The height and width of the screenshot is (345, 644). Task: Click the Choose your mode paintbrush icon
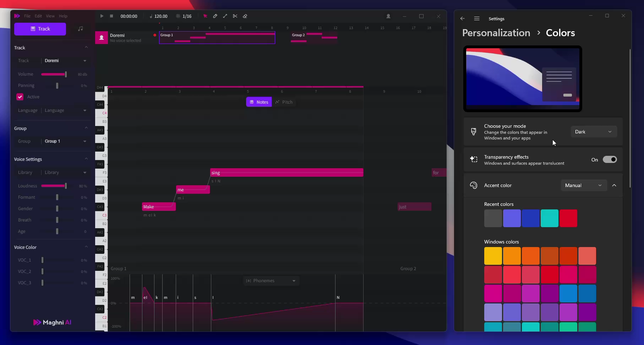click(x=474, y=132)
